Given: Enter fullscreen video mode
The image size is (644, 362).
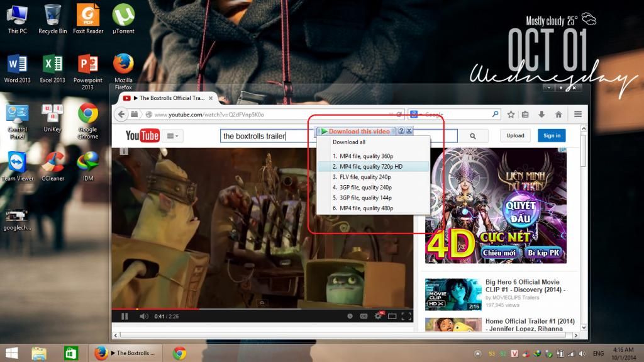Looking at the screenshot, I should [x=406, y=316].
